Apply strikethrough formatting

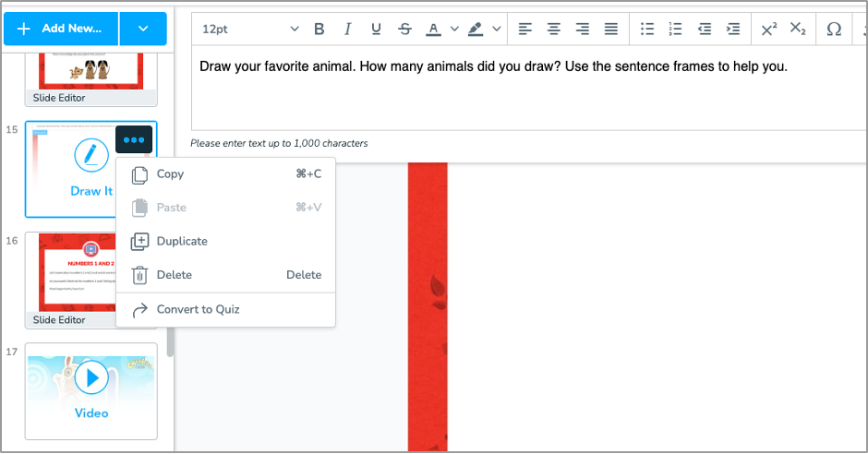pos(404,30)
